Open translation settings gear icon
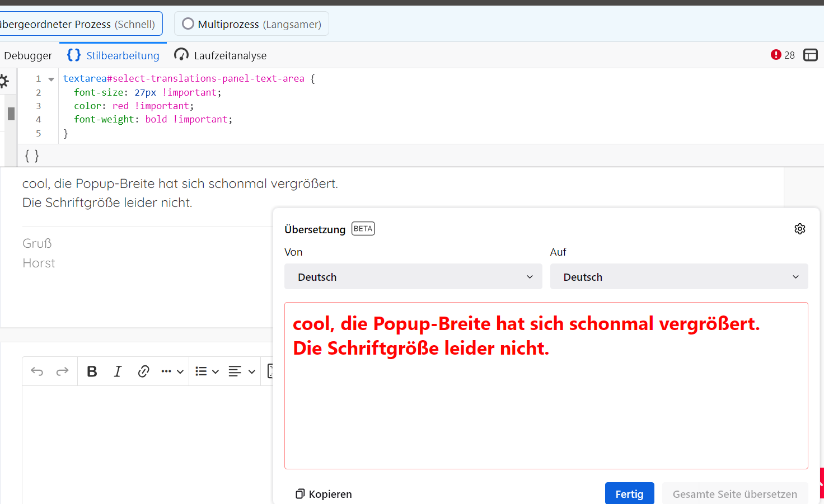The image size is (824, 504). coord(800,229)
